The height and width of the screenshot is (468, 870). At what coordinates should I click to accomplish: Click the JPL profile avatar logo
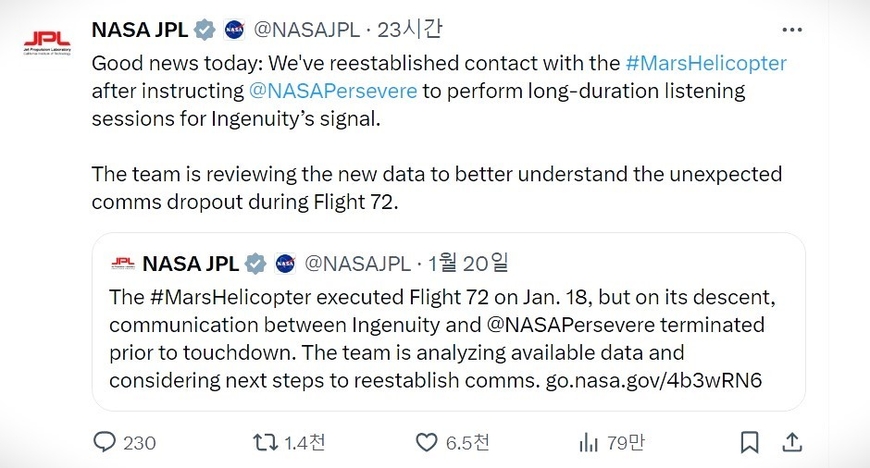pyautogui.click(x=47, y=43)
